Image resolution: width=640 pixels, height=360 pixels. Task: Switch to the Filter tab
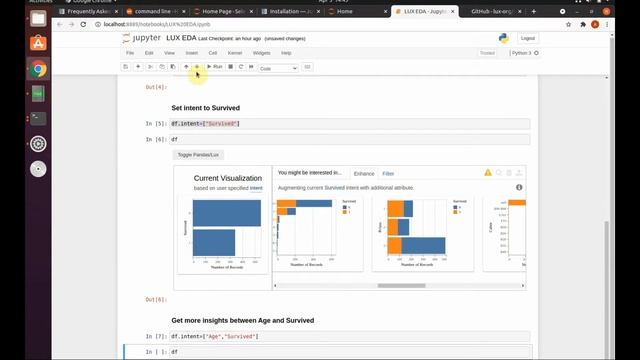click(388, 173)
